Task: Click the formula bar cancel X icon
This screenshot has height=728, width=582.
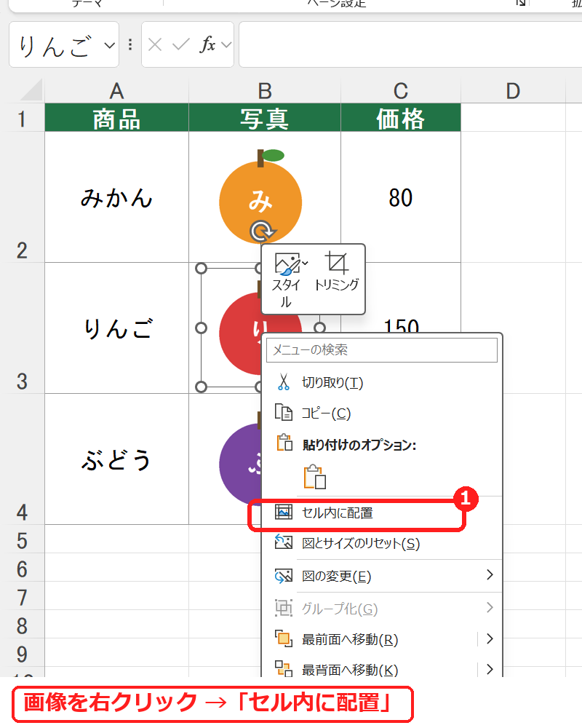Action: pos(155,44)
